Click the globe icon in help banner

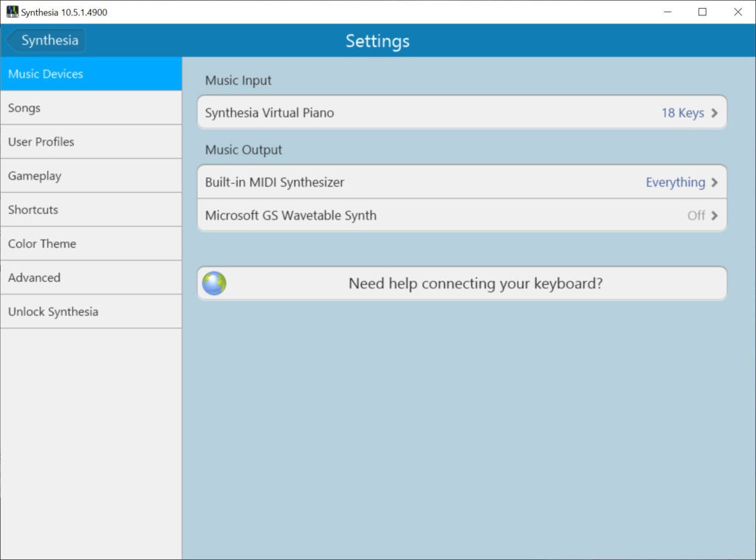(x=214, y=283)
